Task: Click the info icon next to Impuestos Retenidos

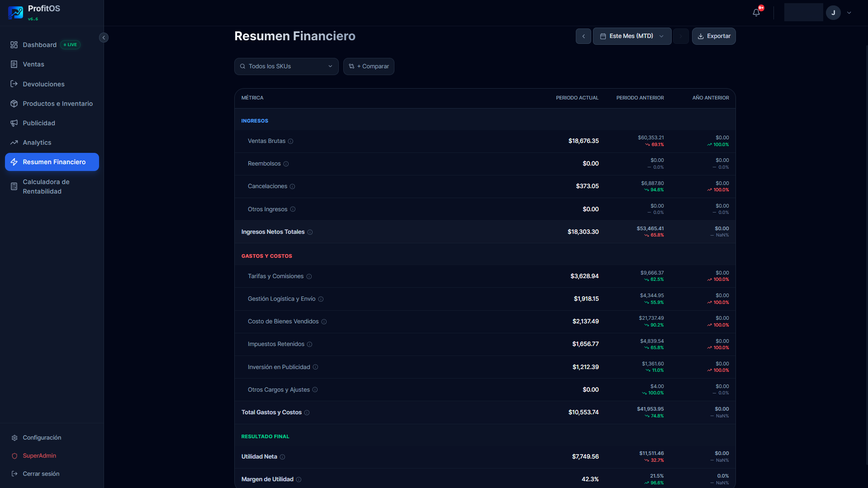Action: (x=309, y=344)
